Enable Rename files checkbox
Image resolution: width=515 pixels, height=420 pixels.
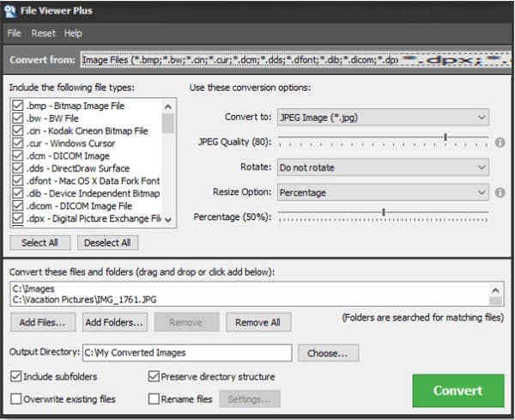(x=154, y=399)
